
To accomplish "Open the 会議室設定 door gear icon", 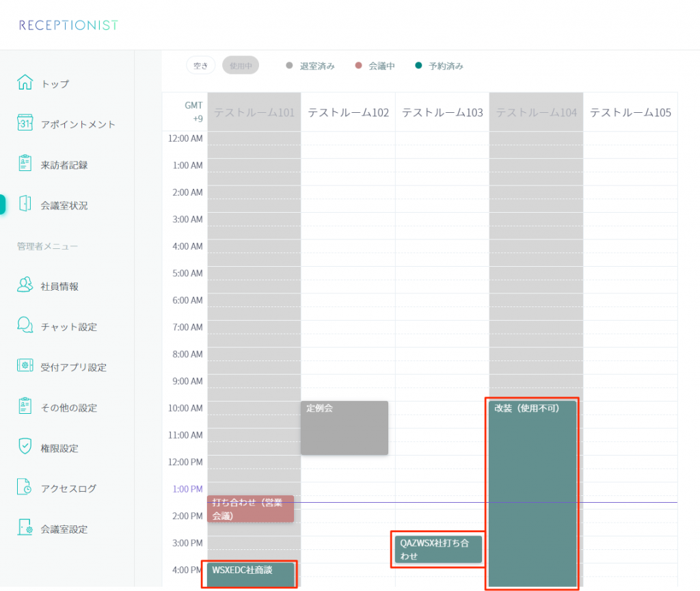I will coord(25,527).
